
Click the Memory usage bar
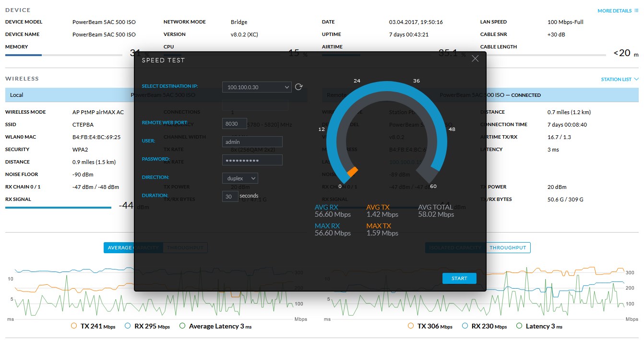[x=64, y=55]
